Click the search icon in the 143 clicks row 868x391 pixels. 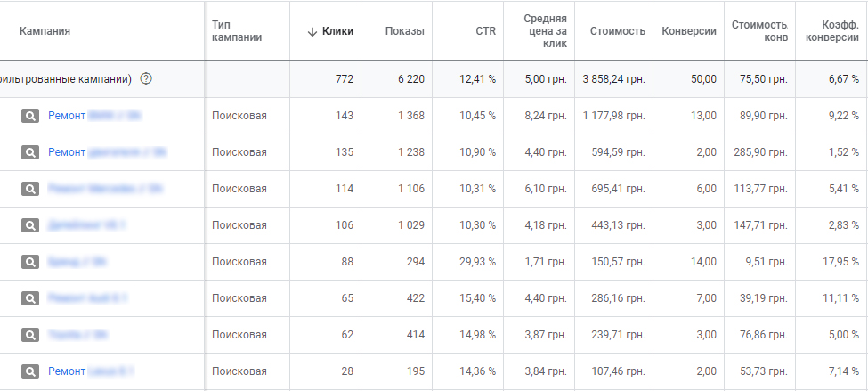tap(30, 116)
